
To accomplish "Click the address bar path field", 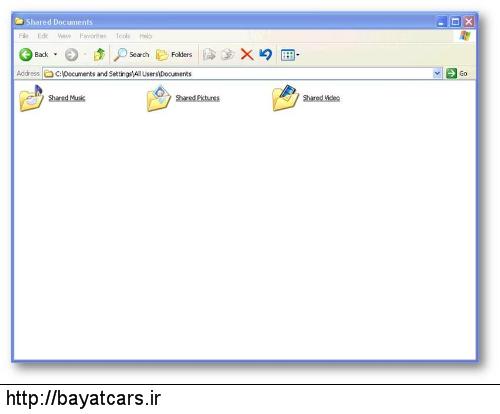I will pos(237,74).
